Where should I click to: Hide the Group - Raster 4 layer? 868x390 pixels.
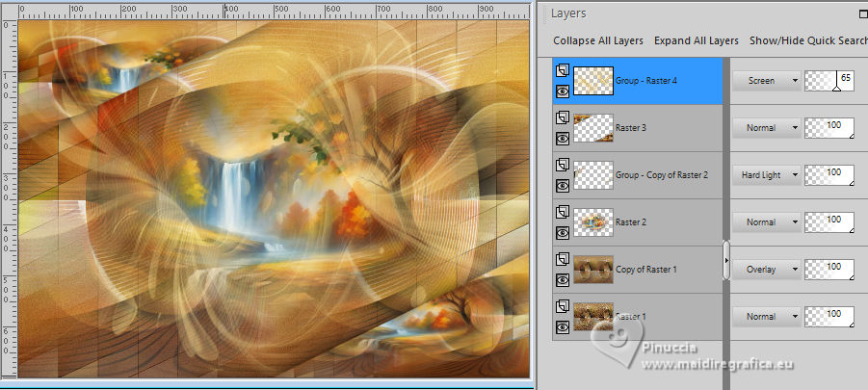[x=563, y=91]
